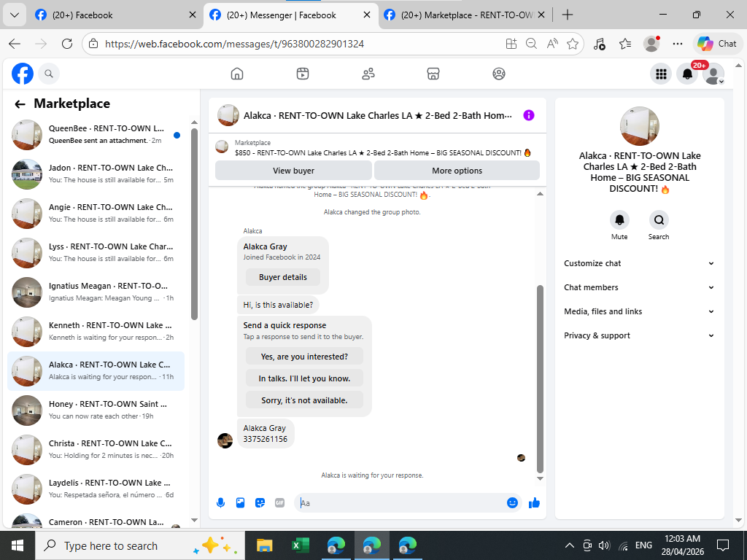Add this page to favorites star

pyautogui.click(x=573, y=44)
